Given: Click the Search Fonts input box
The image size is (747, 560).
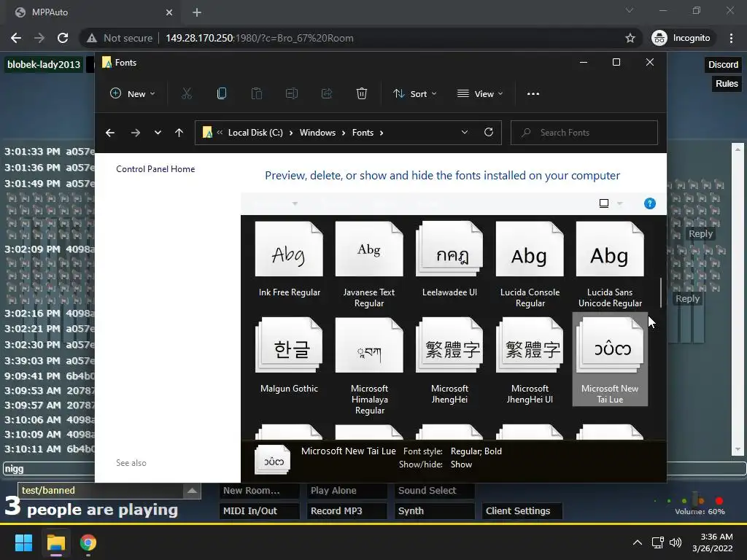Looking at the screenshot, I should (584, 133).
